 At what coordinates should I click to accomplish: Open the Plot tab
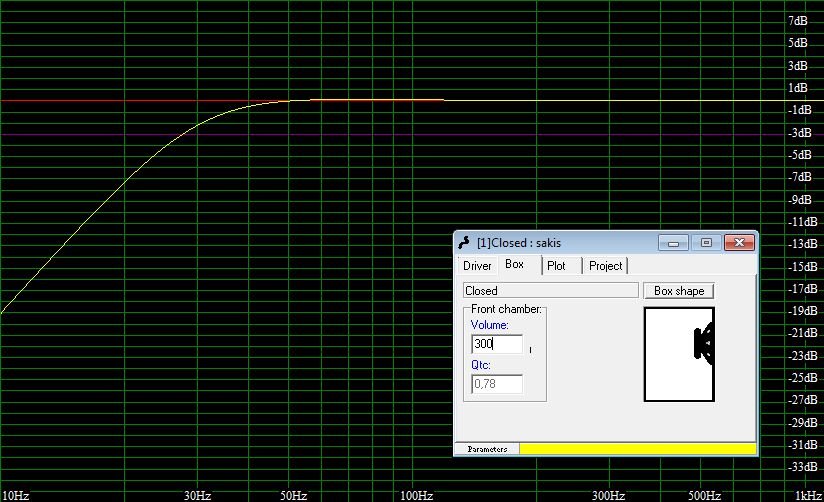(556, 266)
